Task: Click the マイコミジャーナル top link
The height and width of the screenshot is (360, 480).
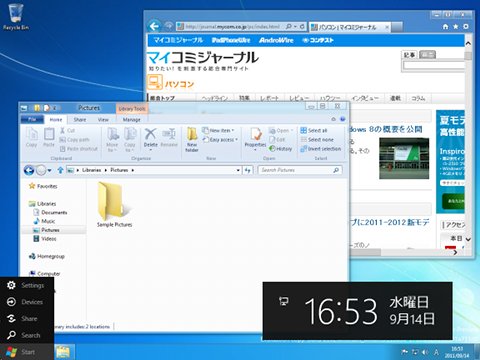Action: pyautogui.click(x=178, y=40)
